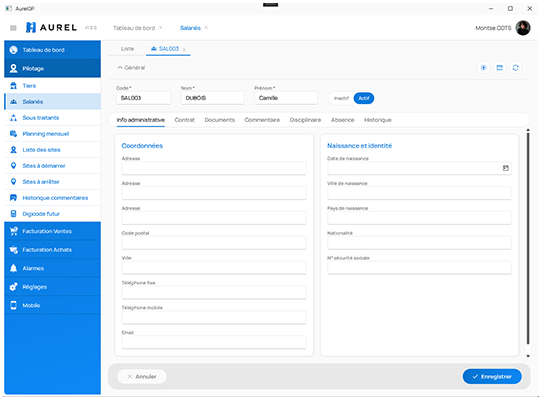
Task: Click the user avatar picture
Action: point(523,28)
